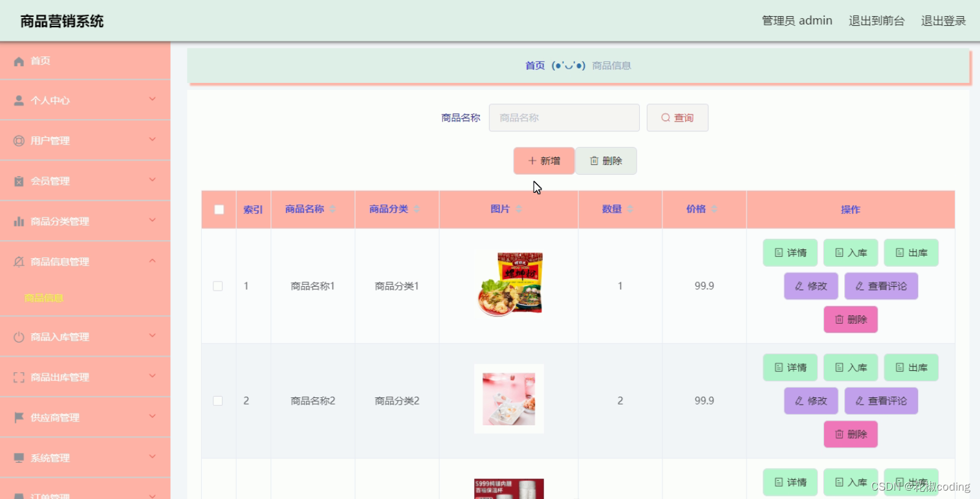980x499 pixels.
Task: Check the row checkbox for 商品名称1
Action: tap(219, 285)
